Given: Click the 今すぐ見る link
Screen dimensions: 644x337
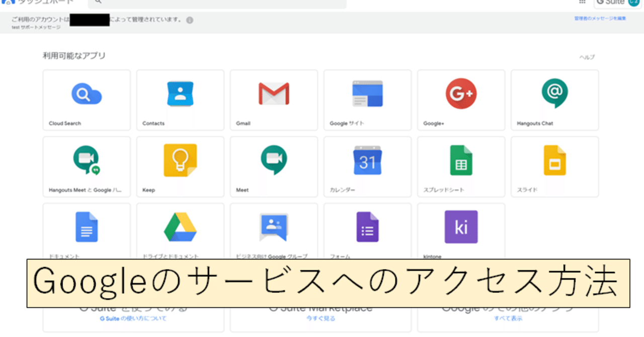Looking at the screenshot, I should (320, 318).
